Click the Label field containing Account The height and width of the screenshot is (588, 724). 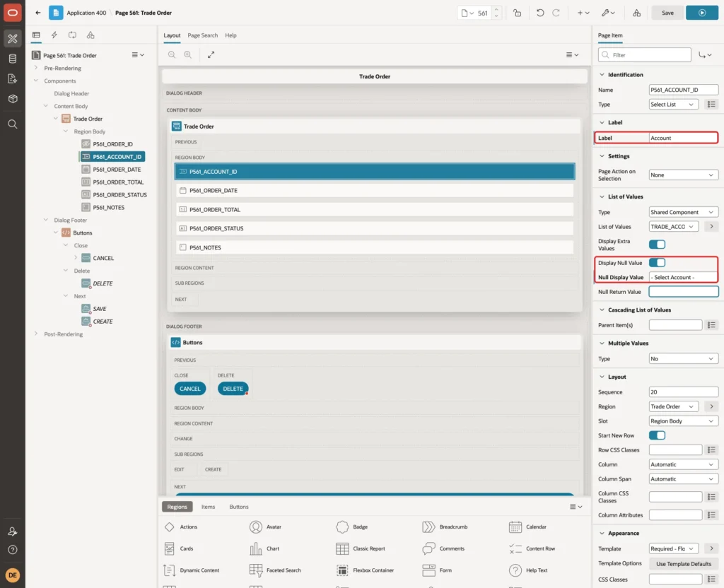click(x=684, y=138)
